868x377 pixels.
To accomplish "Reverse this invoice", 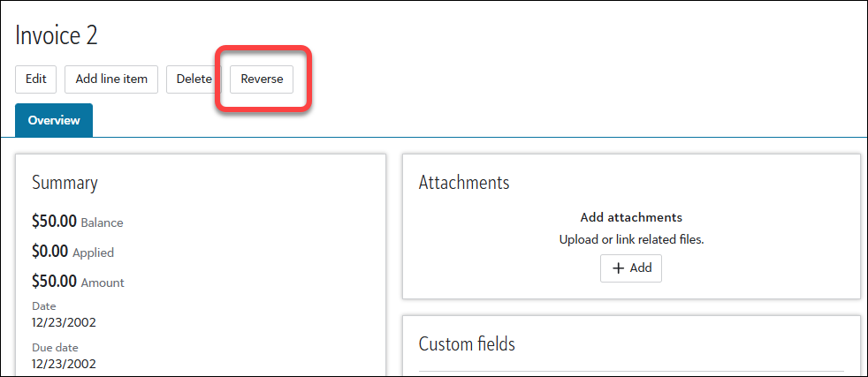I will [x=262, y=79].
